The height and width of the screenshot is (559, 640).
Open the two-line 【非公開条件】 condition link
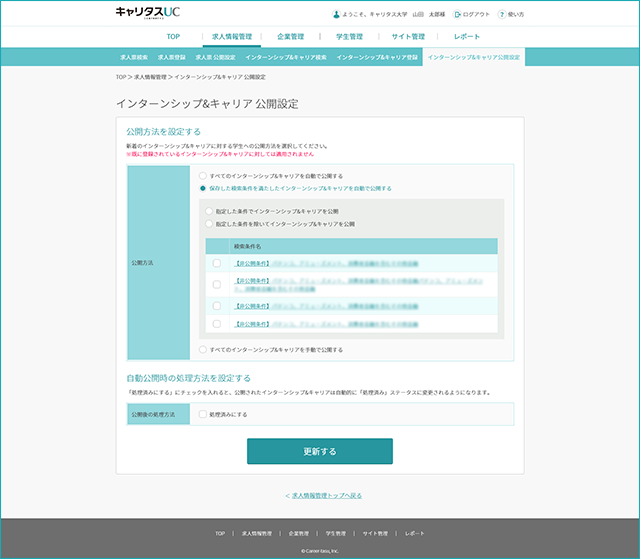[358, 285]
